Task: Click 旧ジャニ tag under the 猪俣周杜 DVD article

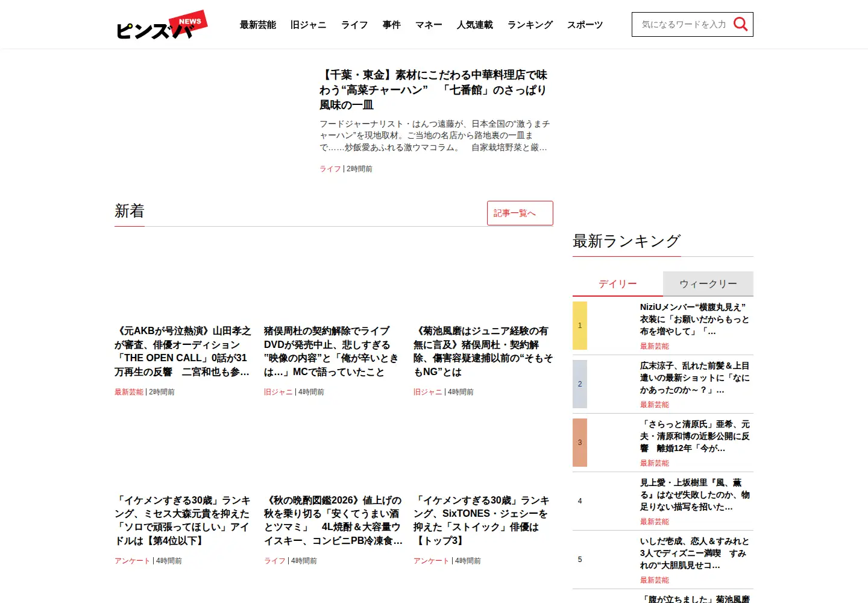Action: 278,392
